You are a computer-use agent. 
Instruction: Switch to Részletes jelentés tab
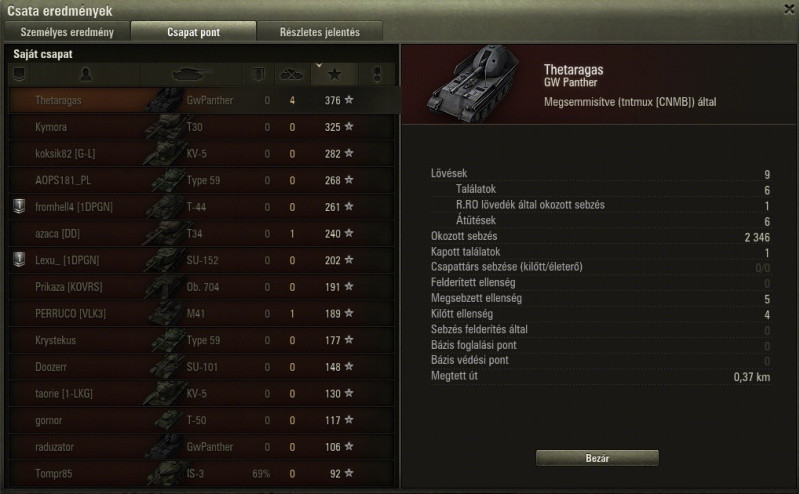tap(319, 32)
